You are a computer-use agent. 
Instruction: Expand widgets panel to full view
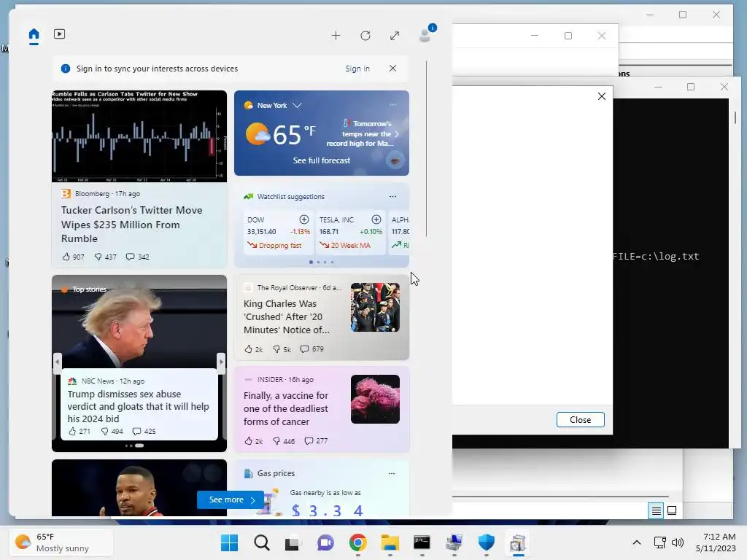(395, 36)
